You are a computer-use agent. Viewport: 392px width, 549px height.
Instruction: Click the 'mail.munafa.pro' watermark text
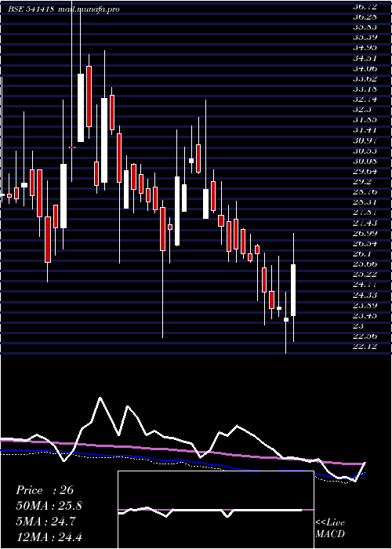(x=89, y=9)
